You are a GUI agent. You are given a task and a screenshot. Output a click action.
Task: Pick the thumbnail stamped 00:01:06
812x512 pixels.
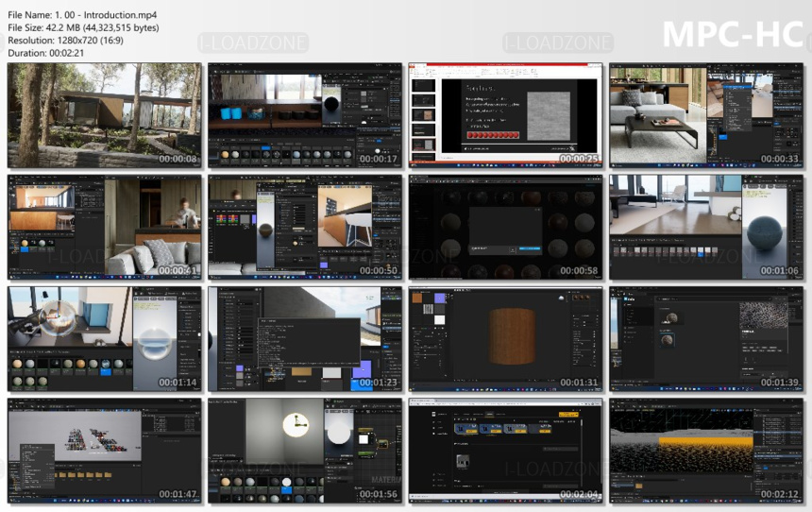tap(706, 228)
